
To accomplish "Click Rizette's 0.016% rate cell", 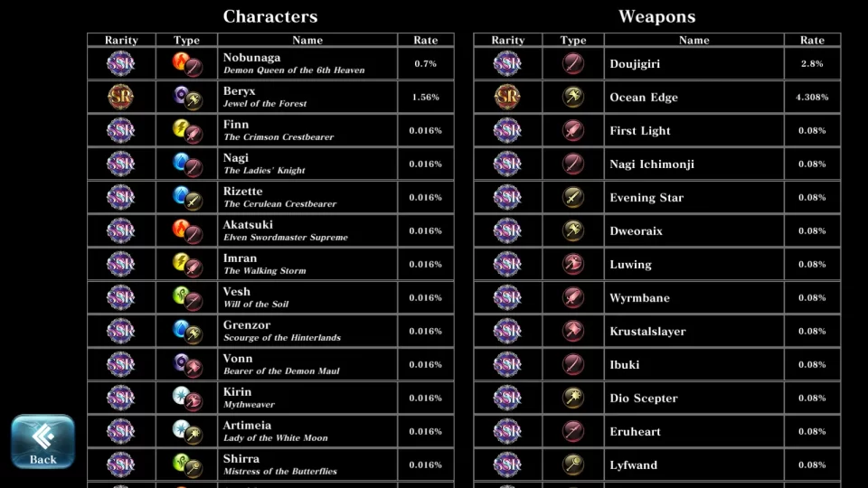I will [425, 197].
